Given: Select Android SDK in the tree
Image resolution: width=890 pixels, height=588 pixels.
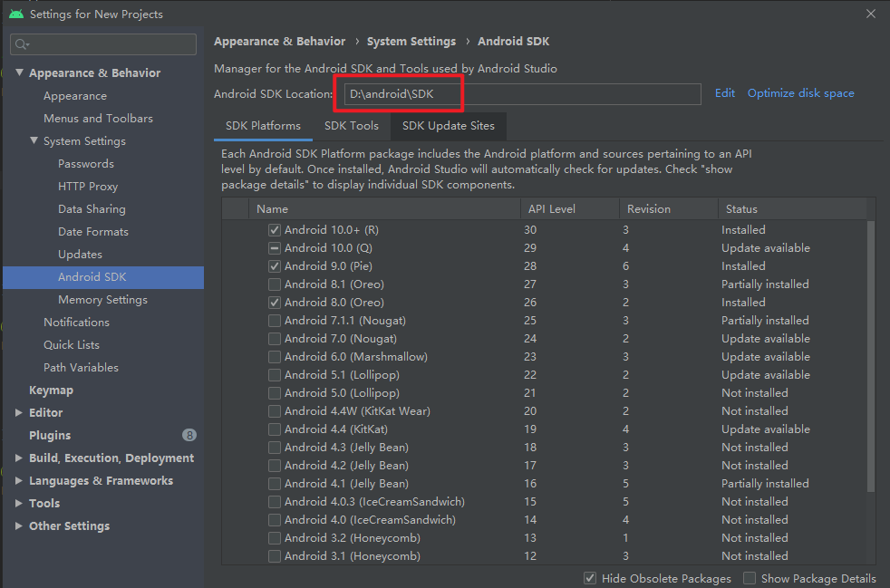Looking at the screenshot, I should (x=103, y=277).
